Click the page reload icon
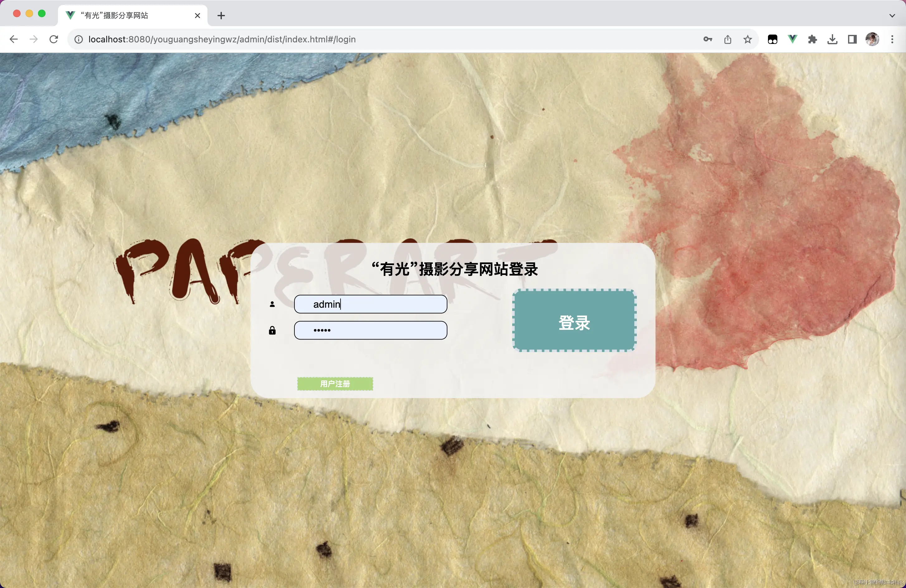Viewport: 906px width, 588px height. pyautogui.click(x=54, y=39)
